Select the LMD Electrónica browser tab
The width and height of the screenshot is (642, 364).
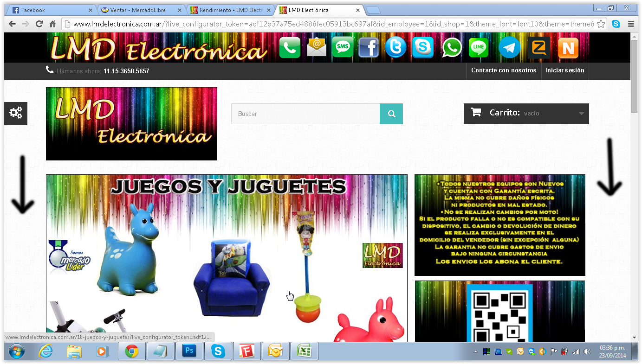pos(319,10)
